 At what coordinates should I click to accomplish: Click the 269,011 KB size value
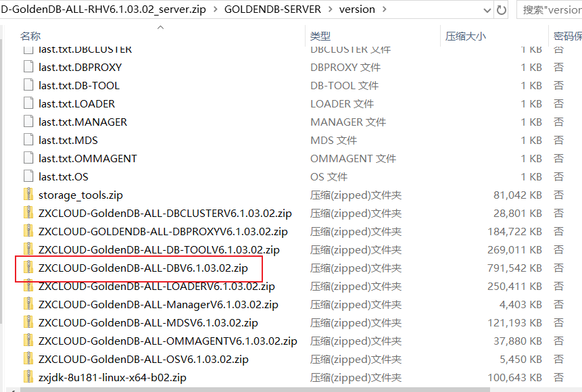click(514, 250)
